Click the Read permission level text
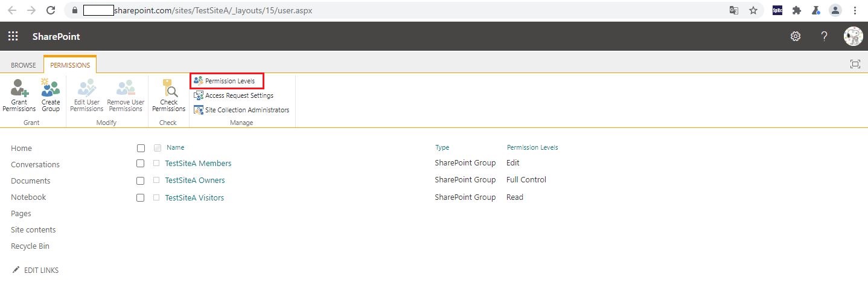The height and width of the screenshot is (288, 868). [x=515, y=197]
